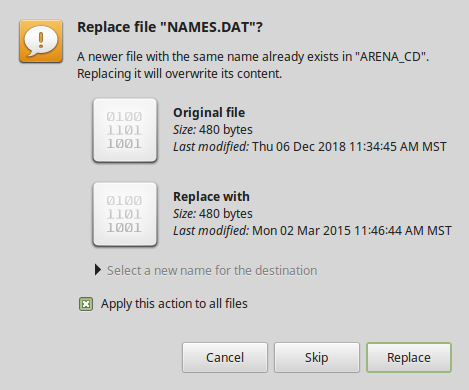Click the 'Apply this action to all files' label
This screenshot has width=469, height=390.
174,304
